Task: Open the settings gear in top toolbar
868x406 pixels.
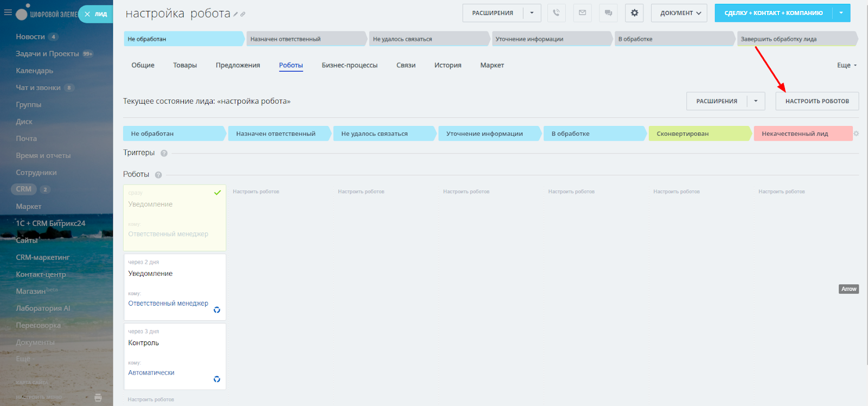Action: tap(634, 13)
